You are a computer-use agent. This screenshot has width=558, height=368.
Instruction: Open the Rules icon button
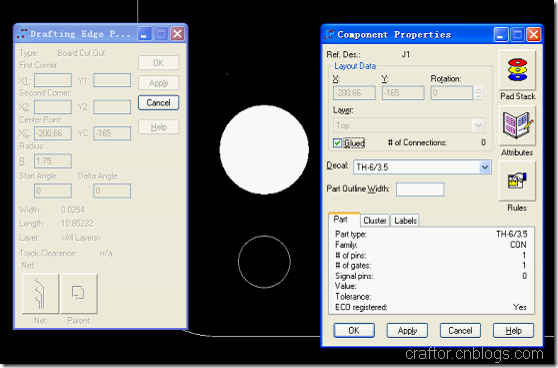517,181
